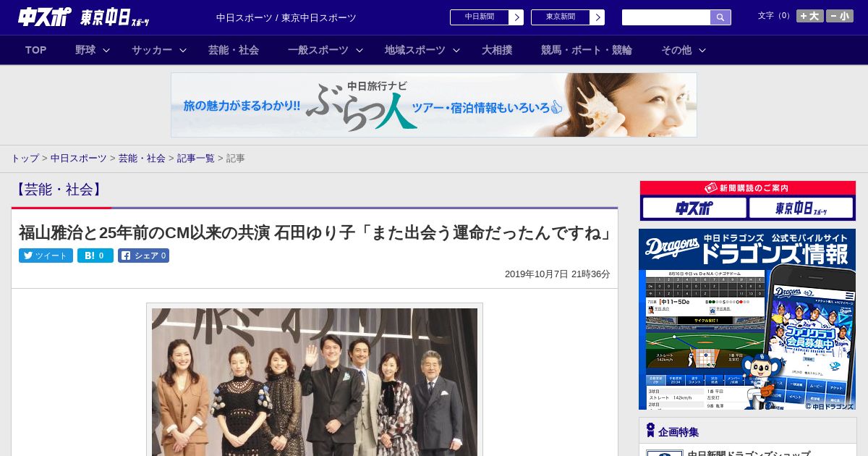Click the 東京中日スポーツ subscription button
868x456 pixels.
801,208
